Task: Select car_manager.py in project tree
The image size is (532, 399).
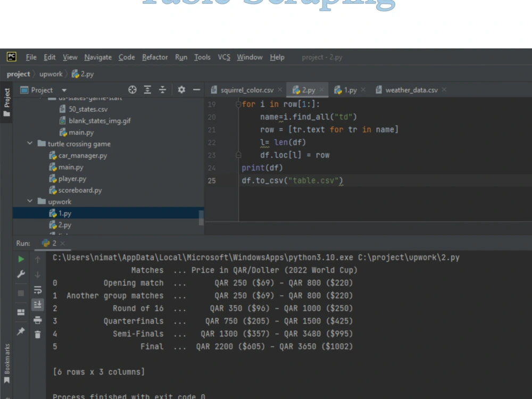Action: (78, 156)
